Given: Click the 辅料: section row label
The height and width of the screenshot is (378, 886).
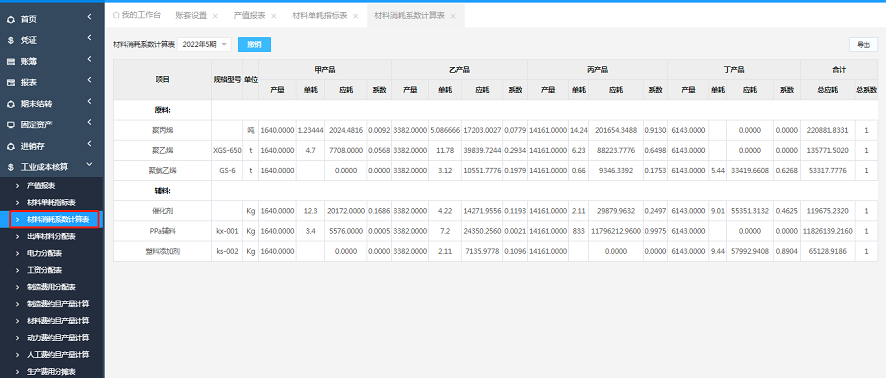Looking at the screenshot, I should click(x=163, y=191).
